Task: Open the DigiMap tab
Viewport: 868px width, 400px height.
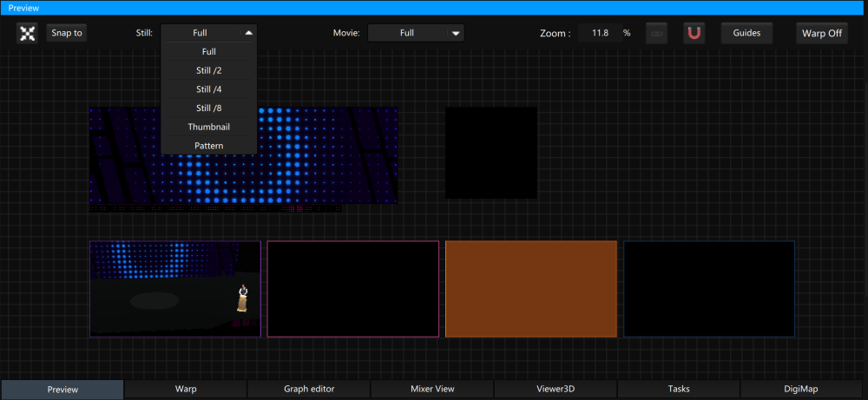Action: (x=803, y=390)
